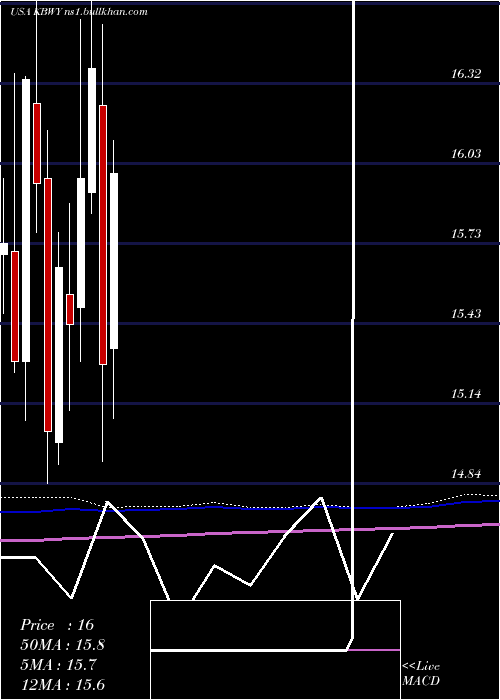Click the 16.32 price axis label
Screen dimensions: 500x700
466,74
